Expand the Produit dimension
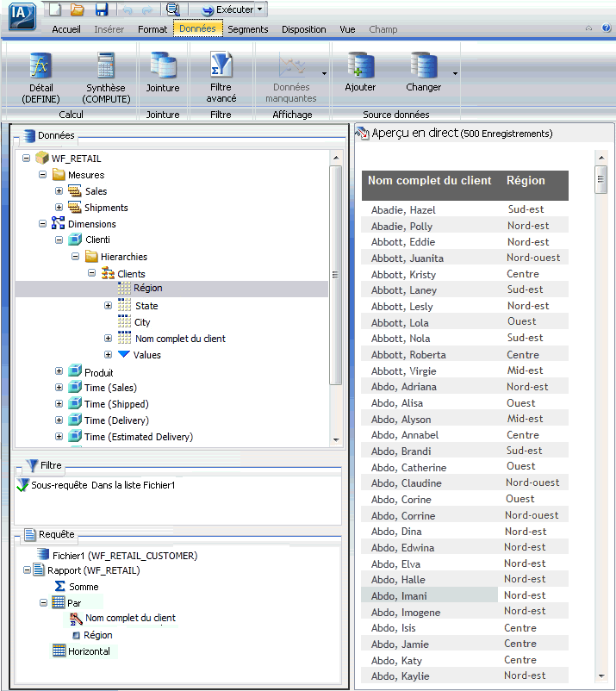Image resolution: width=616 pixels, height=691 pixels. coord(59,371)
